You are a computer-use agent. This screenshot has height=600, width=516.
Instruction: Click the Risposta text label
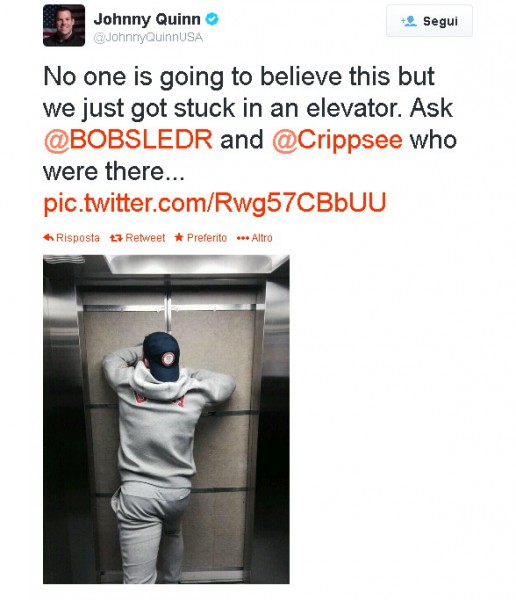pos(78,238)
